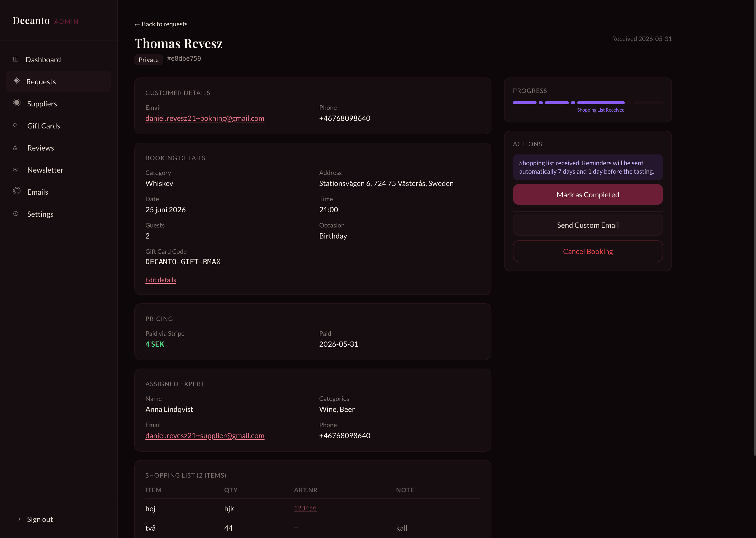Click the shopping list item hej
756x538 pixels.
150,509
